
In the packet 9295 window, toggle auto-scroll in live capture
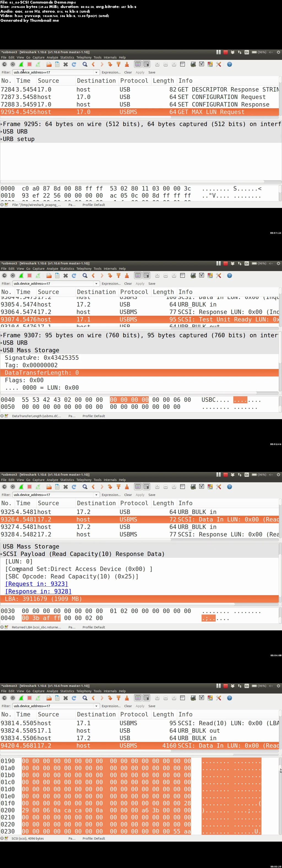pos(147,64)
